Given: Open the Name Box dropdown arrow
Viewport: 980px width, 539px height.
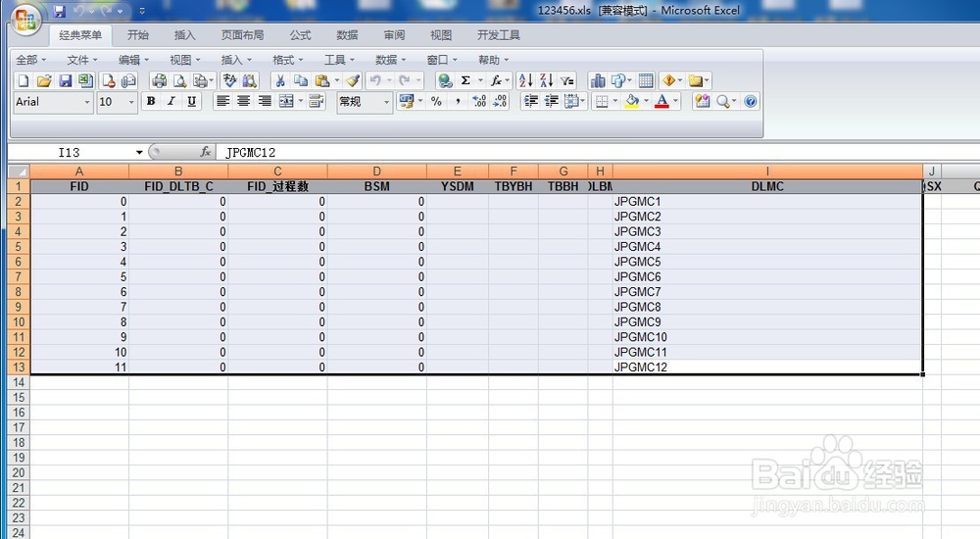Looking at the screenshot, I should pos(139,152).
